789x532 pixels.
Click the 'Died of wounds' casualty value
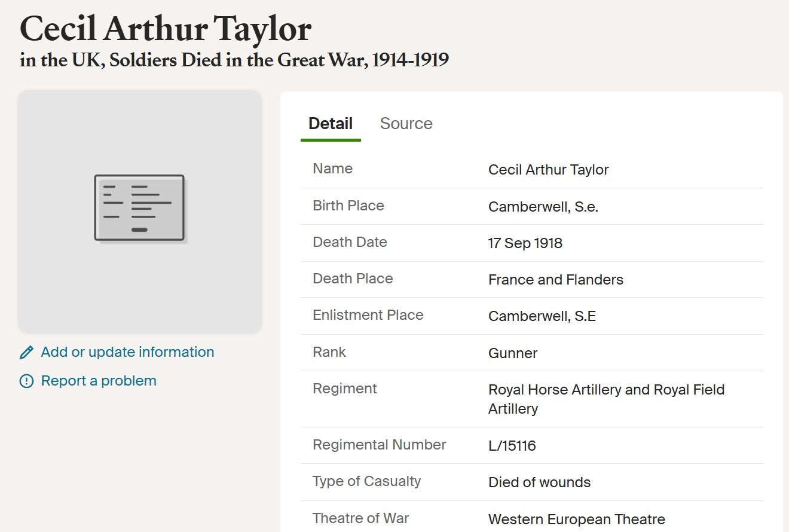click(539, 482)
